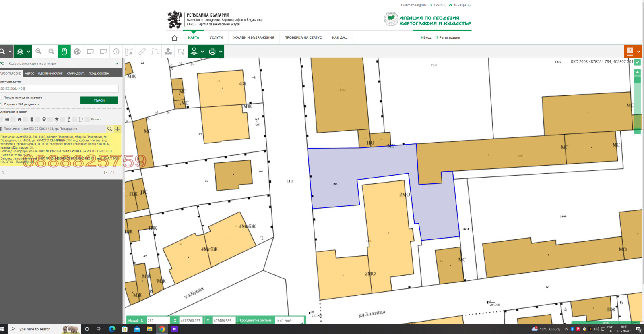Click the zoom in magnifier tool
Viewport: 644px width, 334px height.
coord(39,52)
